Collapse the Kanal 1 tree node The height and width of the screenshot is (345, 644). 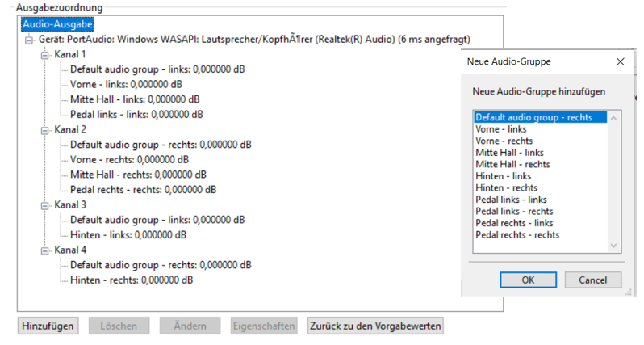pyautogui.click(x=44, y=54)
